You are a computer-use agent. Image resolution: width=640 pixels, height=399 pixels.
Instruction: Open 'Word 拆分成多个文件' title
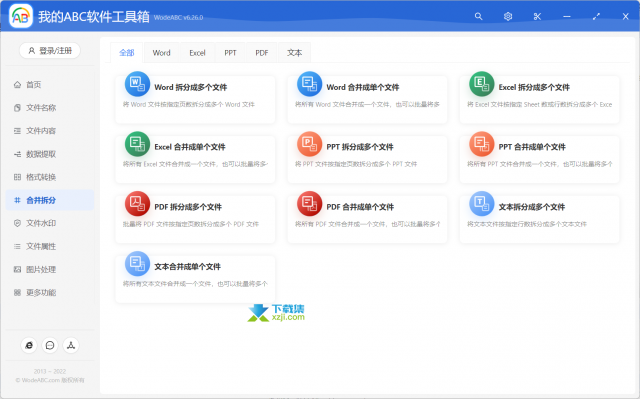click(x=191, y=87)
